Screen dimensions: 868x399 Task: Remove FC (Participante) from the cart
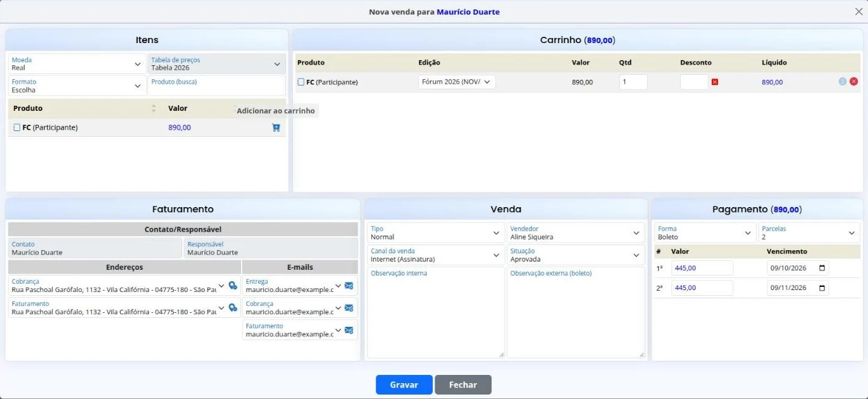coord(853,82)
